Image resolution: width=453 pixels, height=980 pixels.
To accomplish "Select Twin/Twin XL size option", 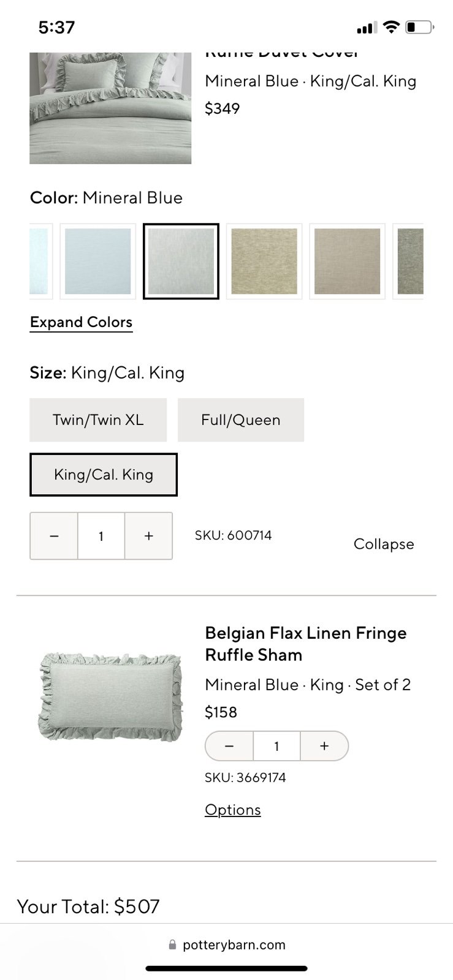I will [98, 420].
